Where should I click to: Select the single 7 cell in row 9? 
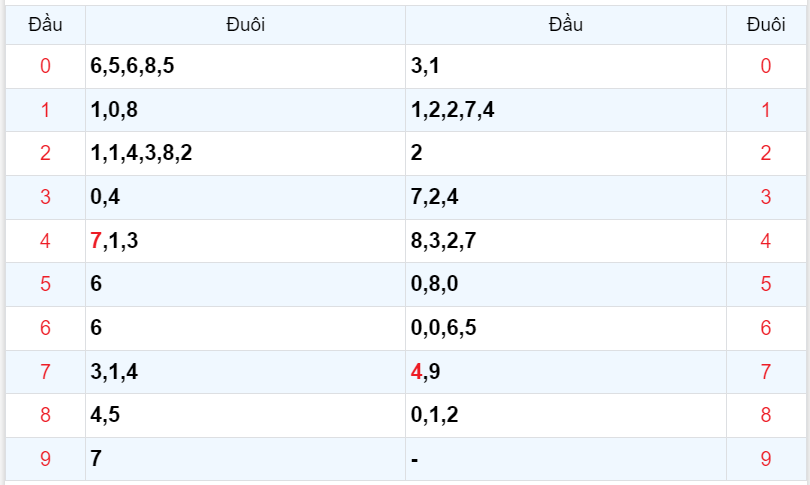point(96,459)
